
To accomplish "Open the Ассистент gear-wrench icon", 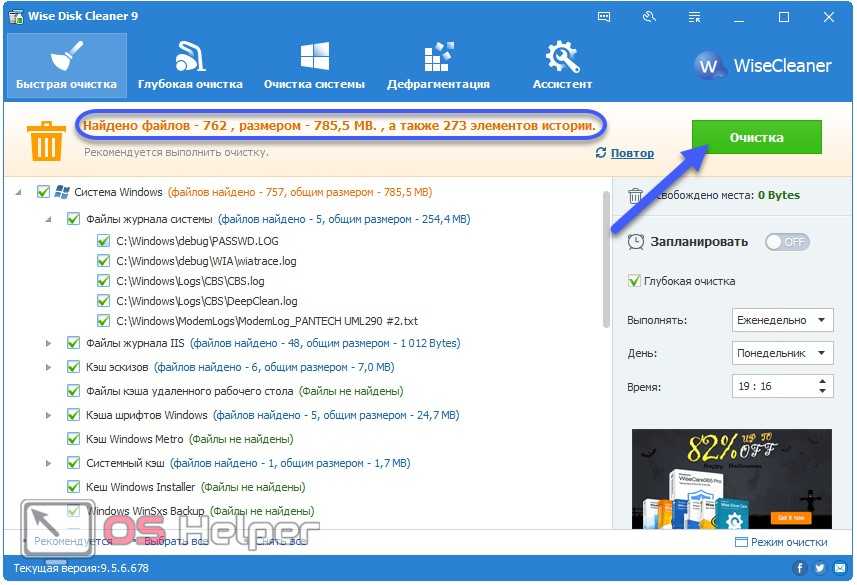I will click(x=560, y=56).
